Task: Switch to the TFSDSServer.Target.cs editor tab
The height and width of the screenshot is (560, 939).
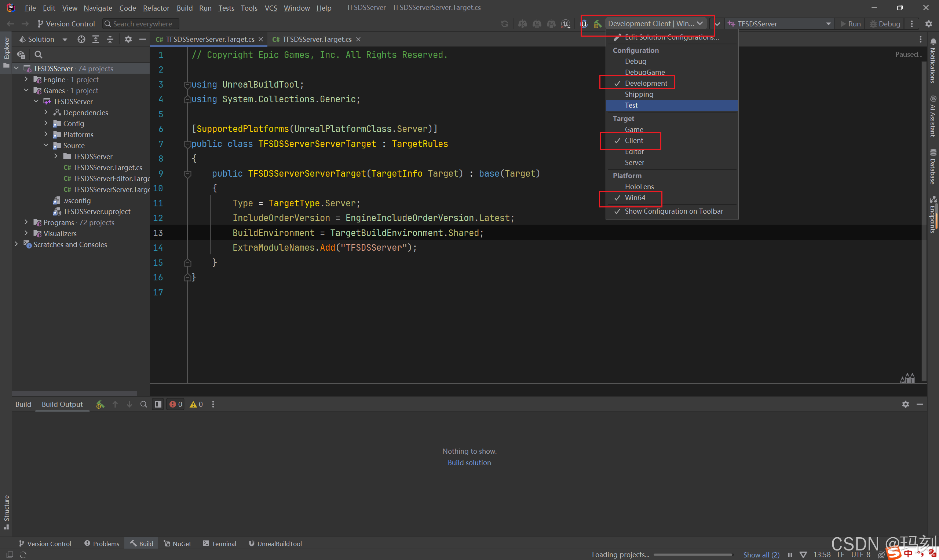Action: (x=317, y=39)
